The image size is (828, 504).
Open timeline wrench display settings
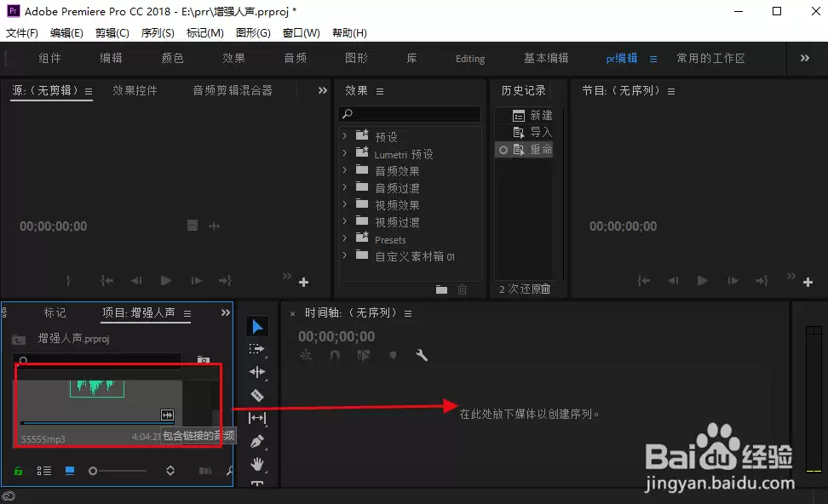click(422, 355)
